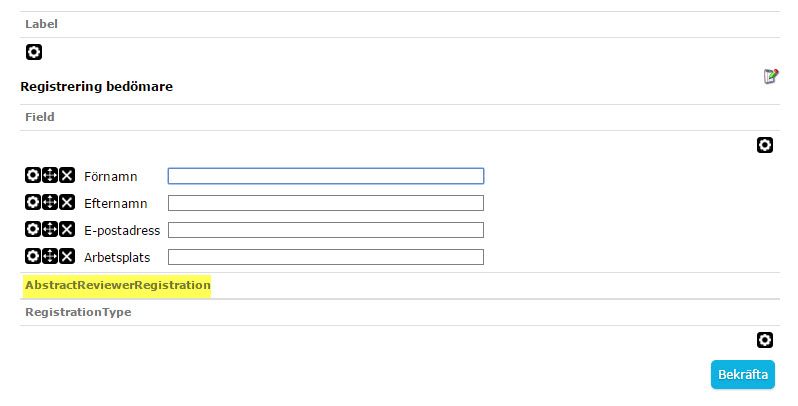
Task: Focus the Förnamn text input
Action: pos(326,176)
